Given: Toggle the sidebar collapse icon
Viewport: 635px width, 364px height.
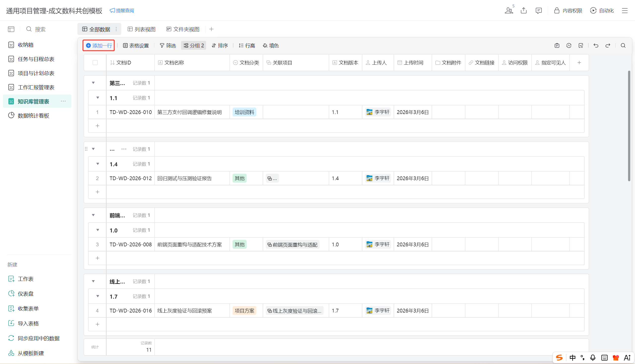Looking at the screenshot, I should (x=11, y=29).
